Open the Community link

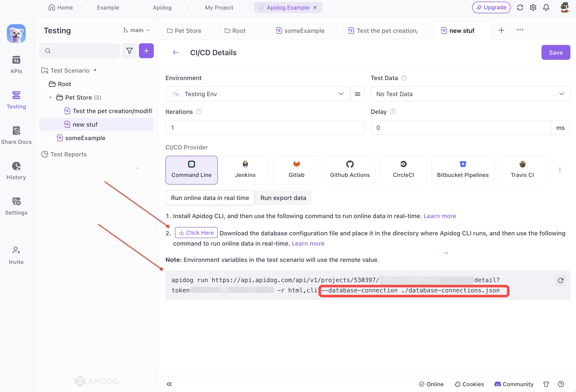point(514,384)
